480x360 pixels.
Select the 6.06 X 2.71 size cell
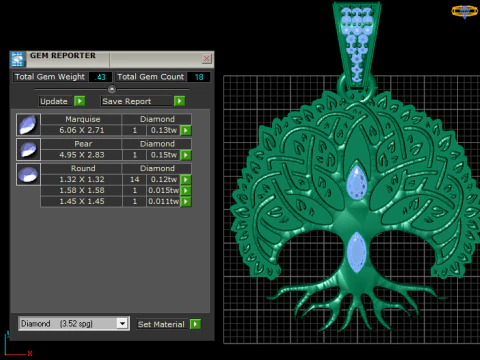point(82,130)
